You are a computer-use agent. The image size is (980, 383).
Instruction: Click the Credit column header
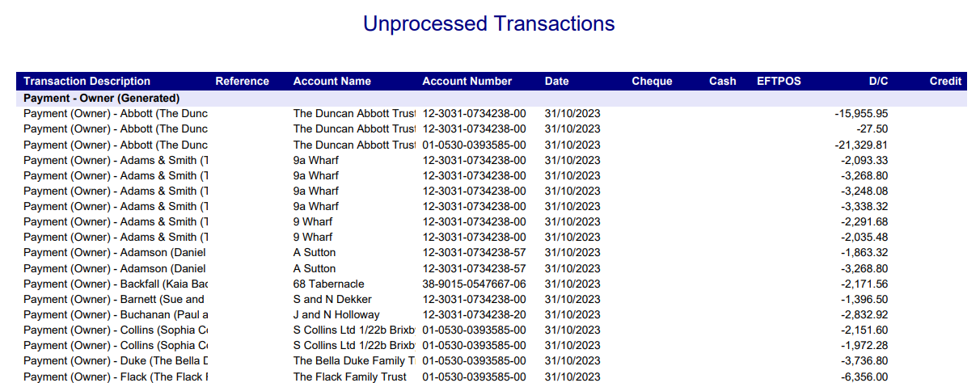pos(945,81)
